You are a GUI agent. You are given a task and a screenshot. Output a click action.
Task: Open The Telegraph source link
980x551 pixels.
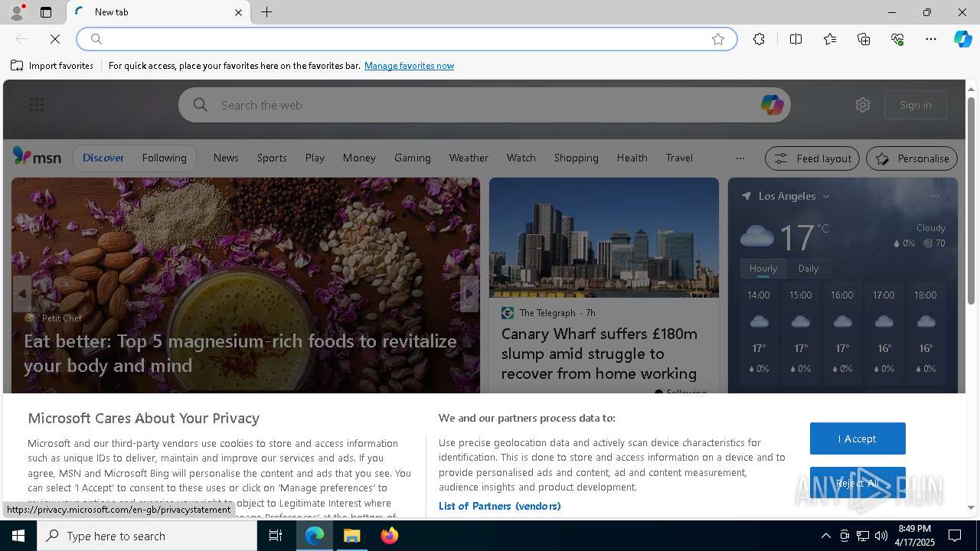(547, 313)
